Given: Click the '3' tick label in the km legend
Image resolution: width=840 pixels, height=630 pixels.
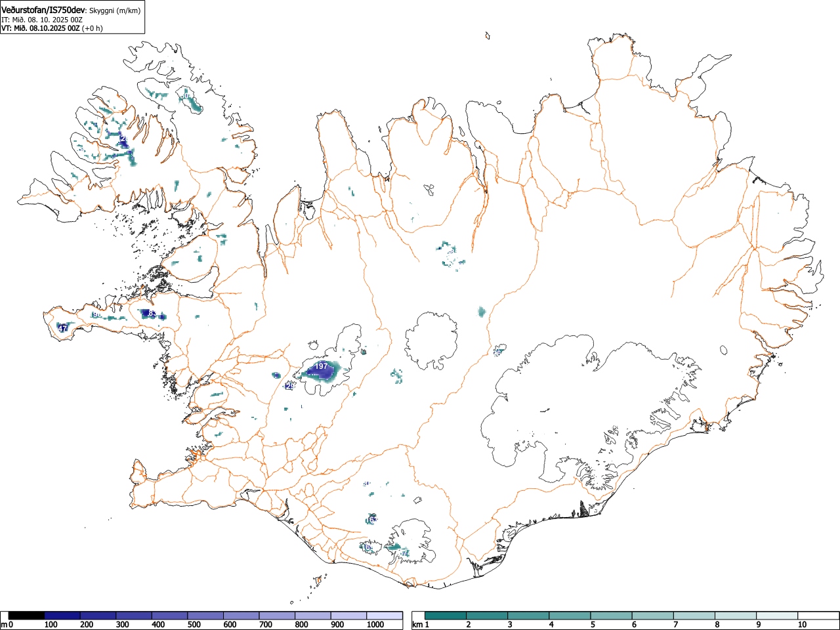Looking at the screenshot, I should tap(510, 625).
